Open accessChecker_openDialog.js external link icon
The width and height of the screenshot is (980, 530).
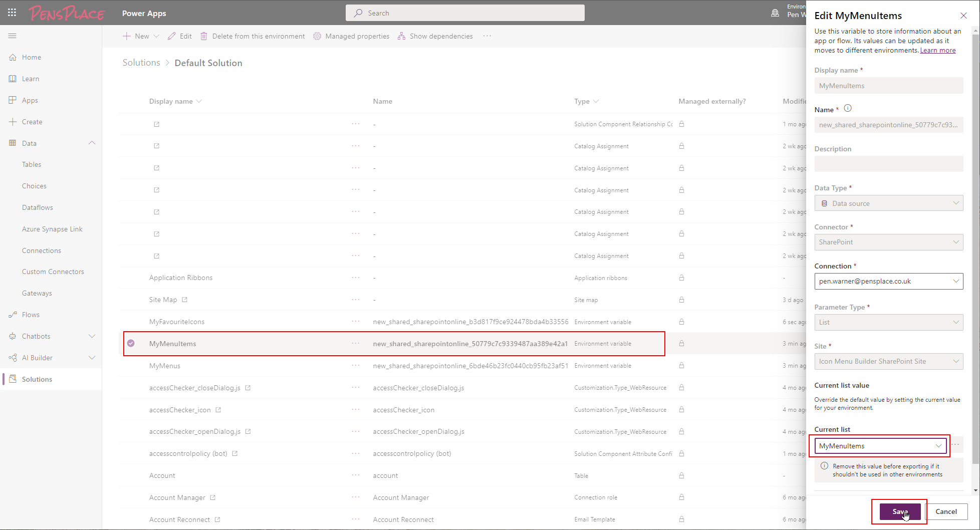click(x=248, y=431)
